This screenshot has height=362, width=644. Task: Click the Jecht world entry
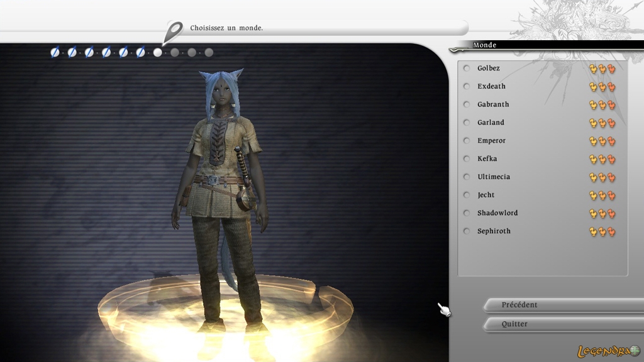(x=486, y=195)
